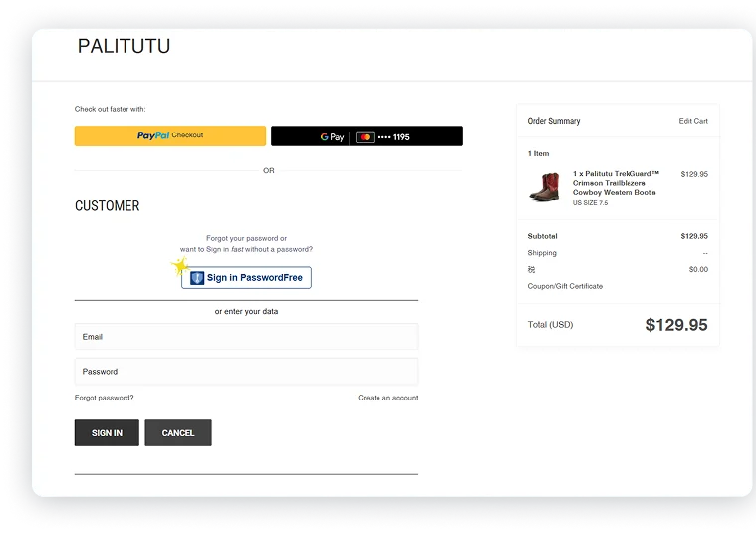The height and width of the screenshot is (533, 756).
Task: Focus the Email input field
Action: coord(246,336)
